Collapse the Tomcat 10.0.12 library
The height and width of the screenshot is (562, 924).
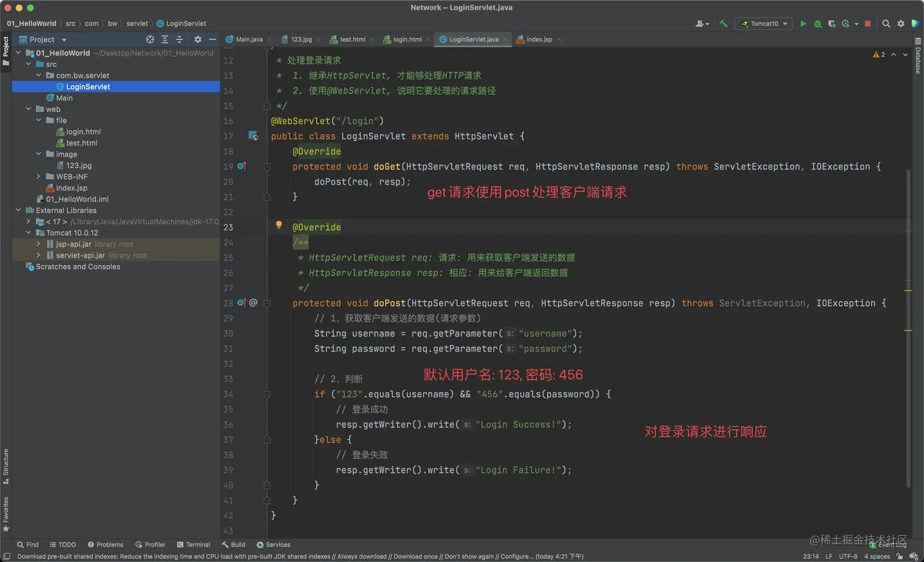click(28, 233)
